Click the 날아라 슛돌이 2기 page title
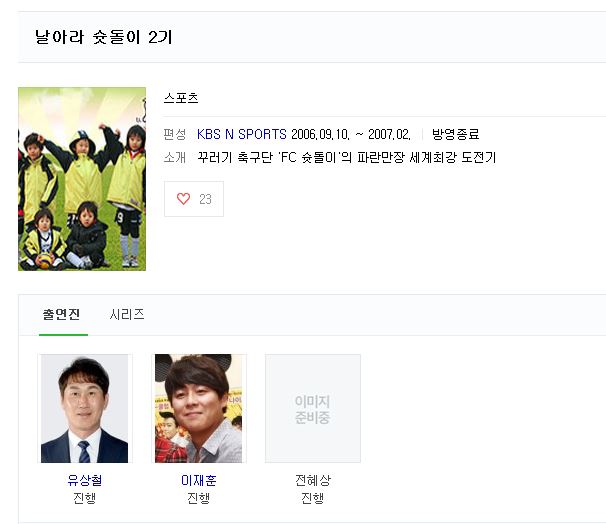The image size is (606, 524). pos(104,37)
